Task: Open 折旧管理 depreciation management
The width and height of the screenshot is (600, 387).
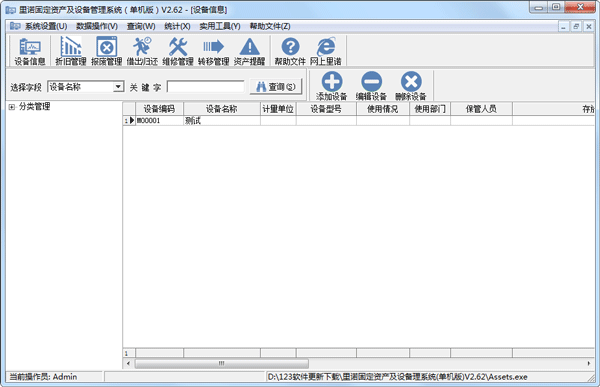Action: pos(71,51)
